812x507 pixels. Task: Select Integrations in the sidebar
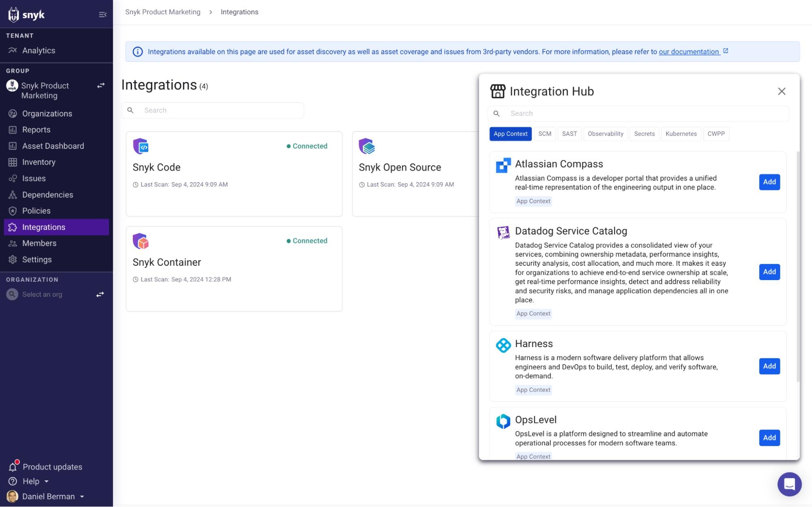(56, 227)
